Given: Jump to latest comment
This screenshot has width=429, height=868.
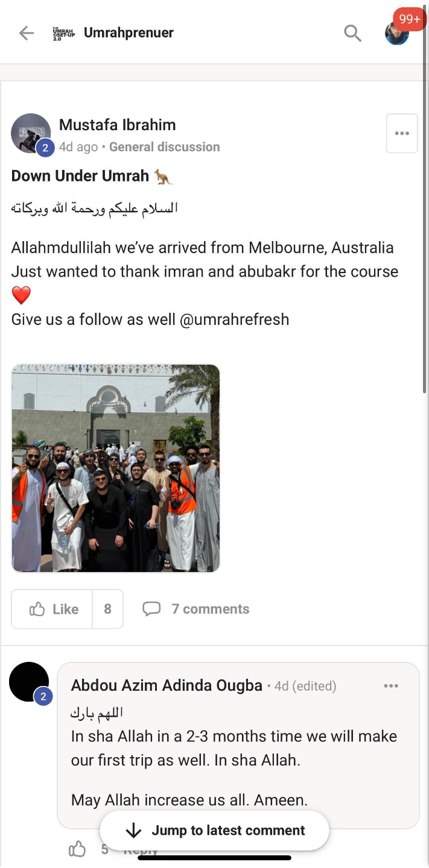Looking at the screenshot, I should (214, 831).
